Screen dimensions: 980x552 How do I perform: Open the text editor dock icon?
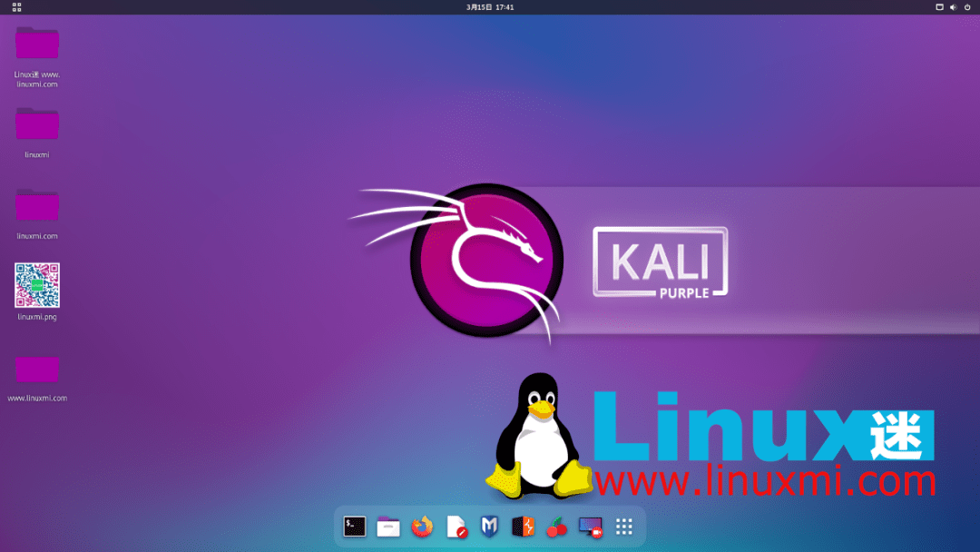(456, 527)
